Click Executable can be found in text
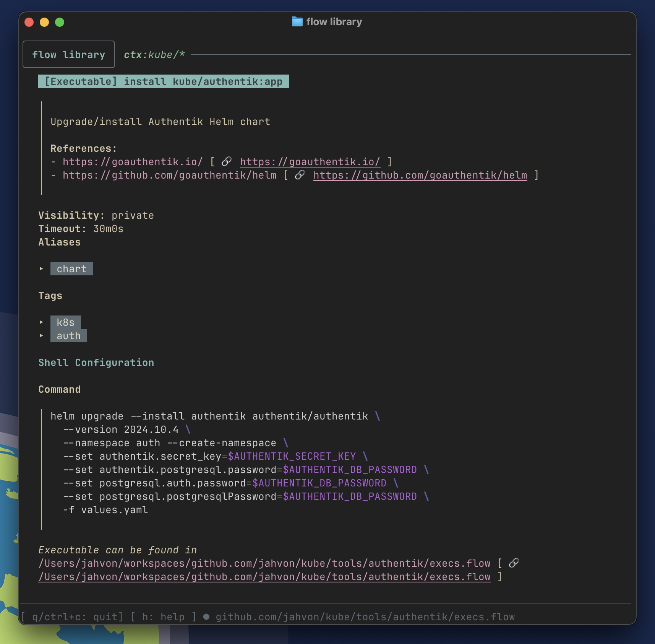The height and width of the screenshot is (644, 655). click(118, 550)
